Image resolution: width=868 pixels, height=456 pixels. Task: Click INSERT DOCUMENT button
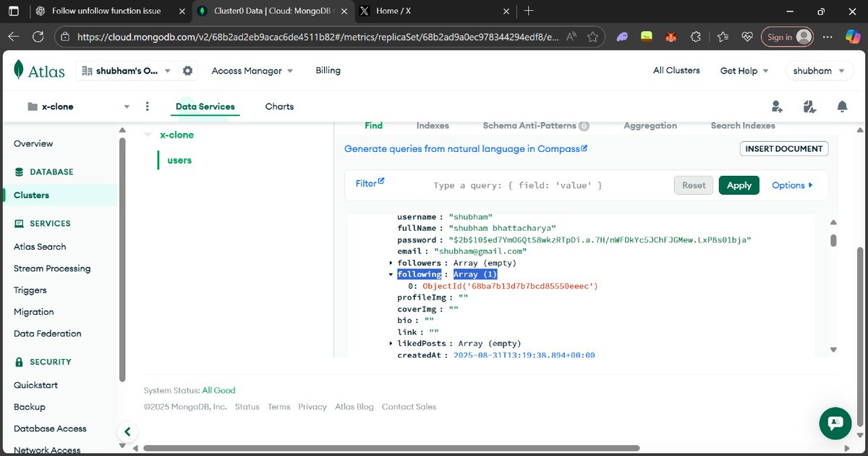click(784, 148)
